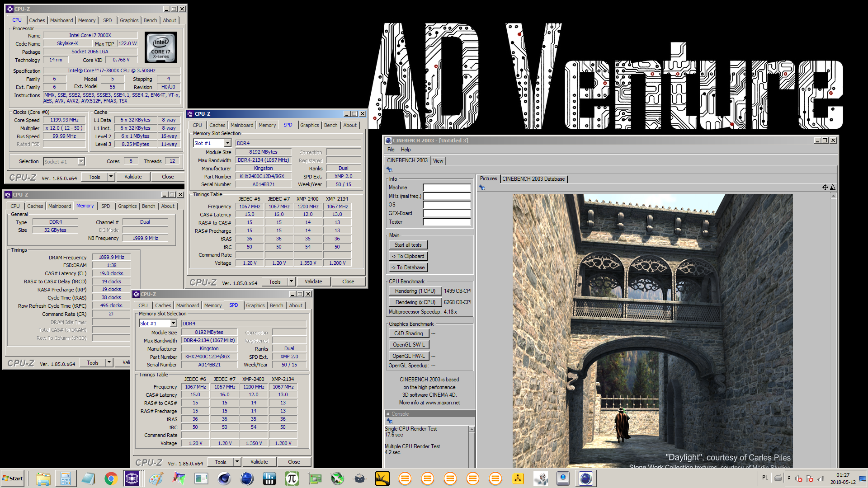Click the blue bar-chart taskbar icon
868x488 pixels.
click(x=269, y=479)
